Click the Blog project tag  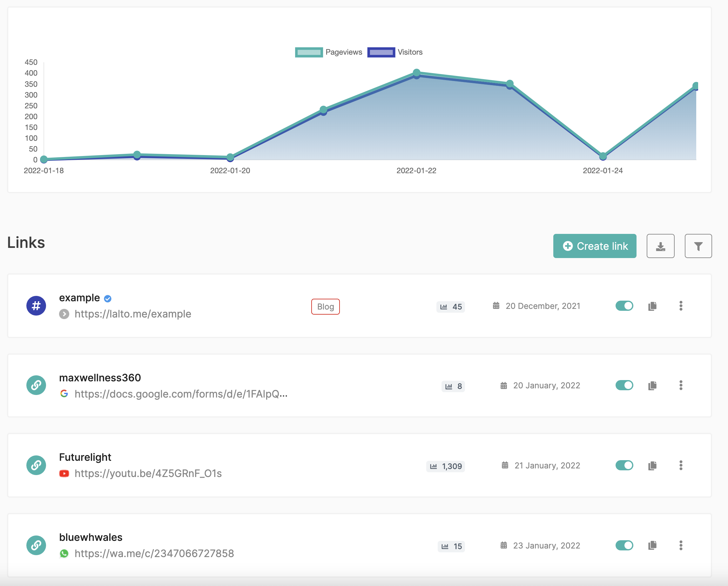(325, 307)
